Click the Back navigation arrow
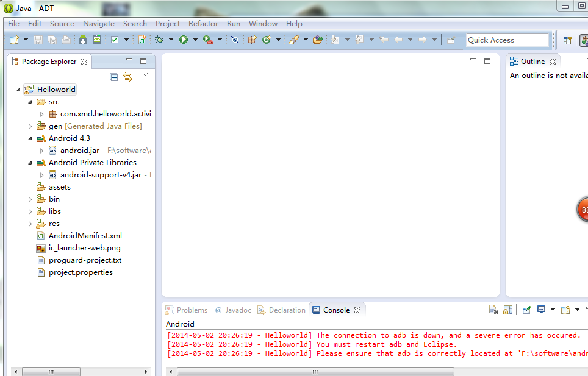The image size is (588, 376). pyautogui.click(x=398, y=40)
